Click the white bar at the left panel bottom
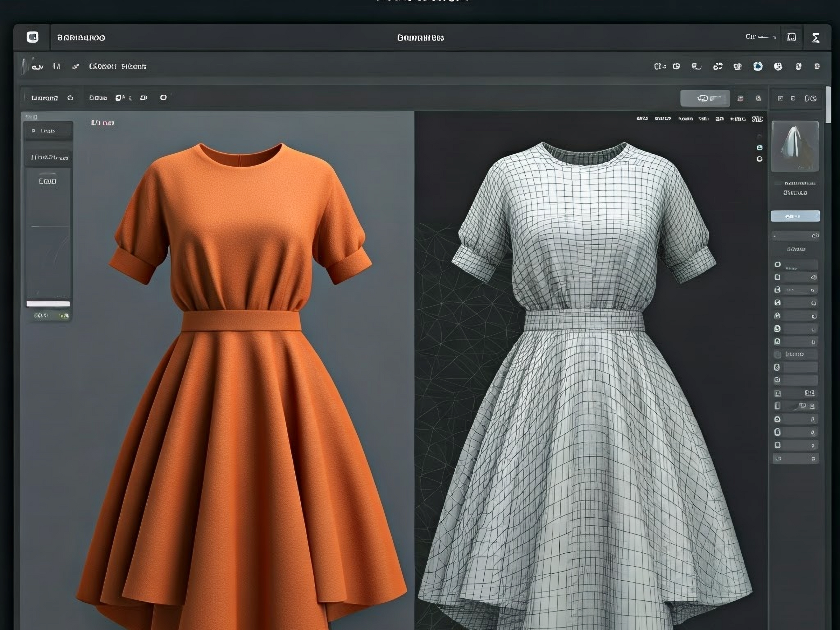The height and width of the screenshot is (630, 840). click(x=48, y=303)
